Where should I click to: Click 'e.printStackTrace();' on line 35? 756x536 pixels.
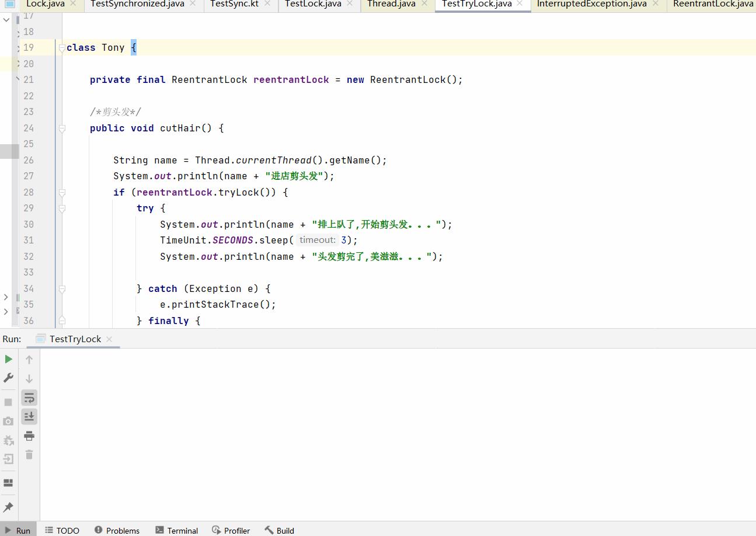[x=218, y=305]
